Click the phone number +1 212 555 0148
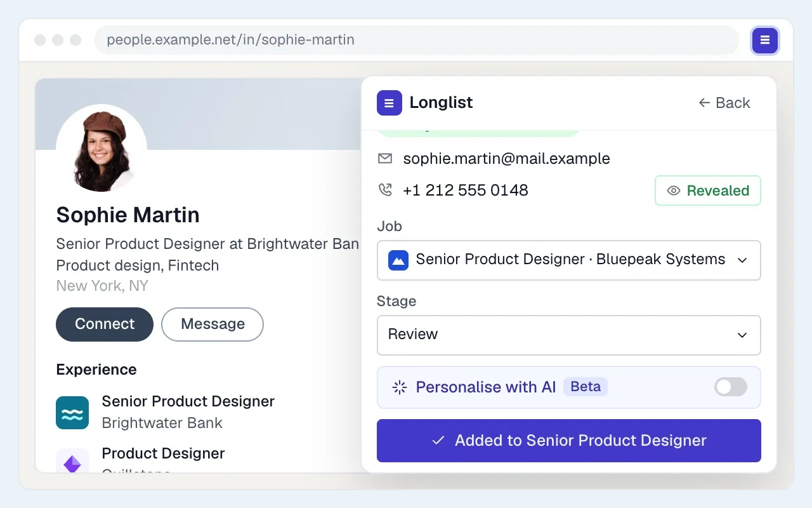Viewport: 812px width, 508px height. click(466, 190)
